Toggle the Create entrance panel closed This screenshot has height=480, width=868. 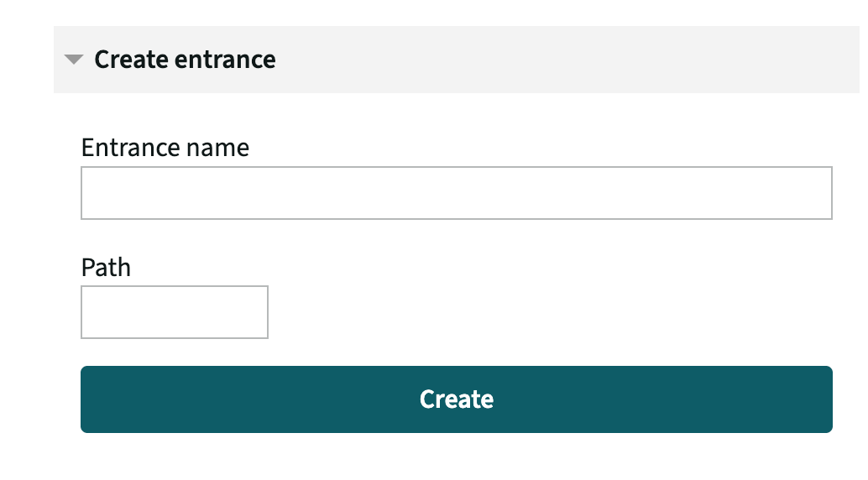(x=74, y=60)
